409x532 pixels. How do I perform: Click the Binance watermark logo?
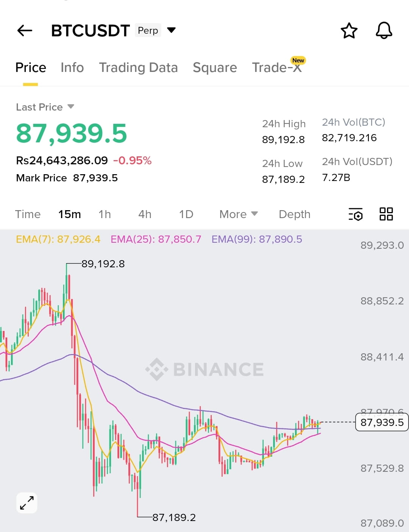pos(204,369)
